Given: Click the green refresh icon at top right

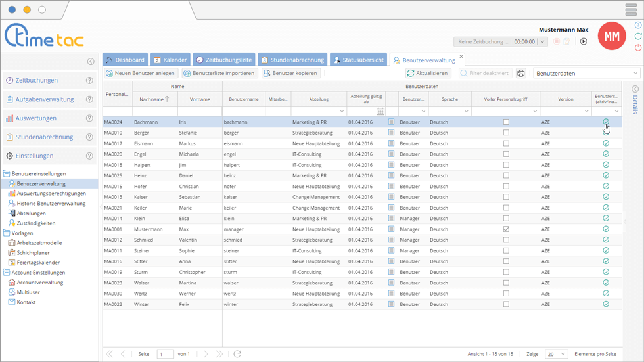Looking at the screenshot, I should pyautogui.click(x=638, y=36).
